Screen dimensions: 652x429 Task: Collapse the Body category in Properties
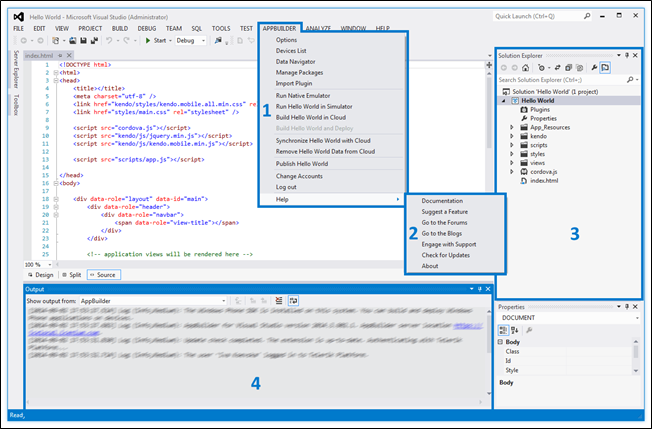coord(501,342)
